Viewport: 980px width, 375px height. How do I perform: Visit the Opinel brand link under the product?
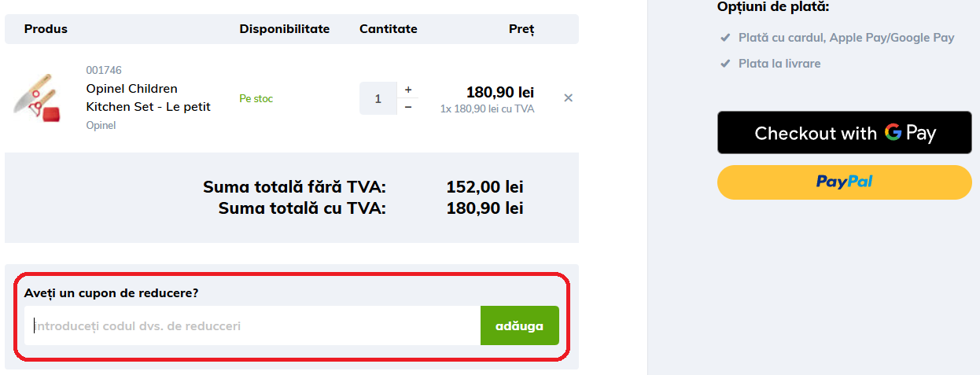[x=101, y=125]
